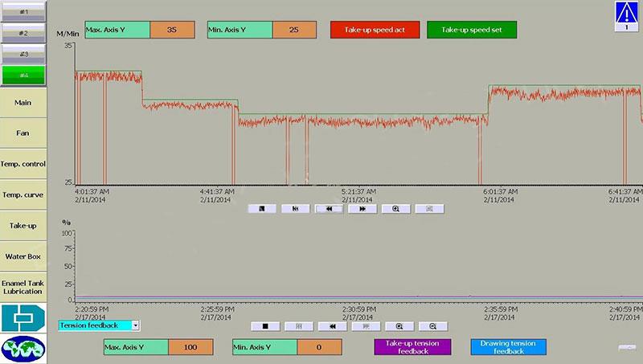Click the Take-up speed act legend button
The image size is (643, 364).
pyautogui.click(x=374, y=30)
